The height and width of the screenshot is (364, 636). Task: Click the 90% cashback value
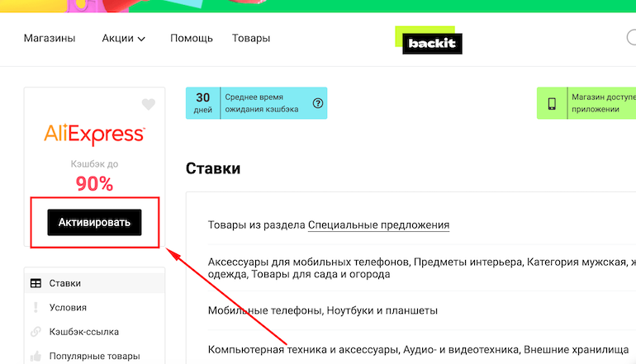[x=94, y=183]
